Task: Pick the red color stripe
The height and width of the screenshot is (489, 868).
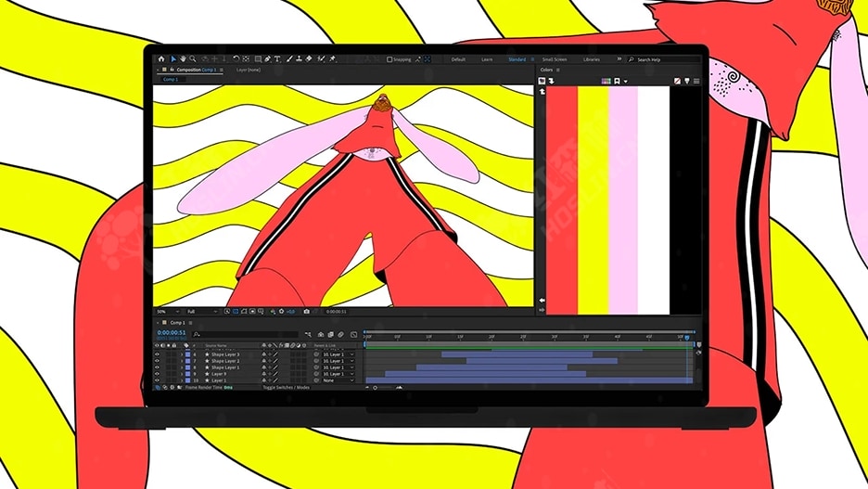Action: [562, 199]
